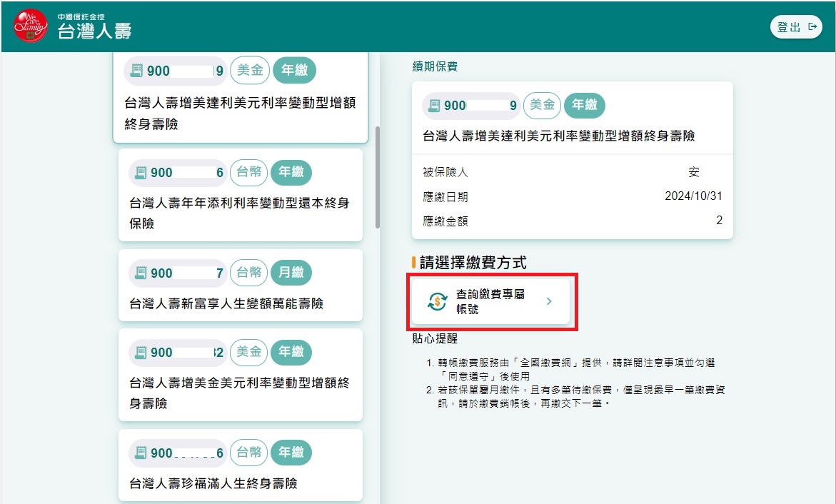Click the 被保險人 label
Image resolution: width=836 pixels, height=504 pixels.
(x=445, y=172)
